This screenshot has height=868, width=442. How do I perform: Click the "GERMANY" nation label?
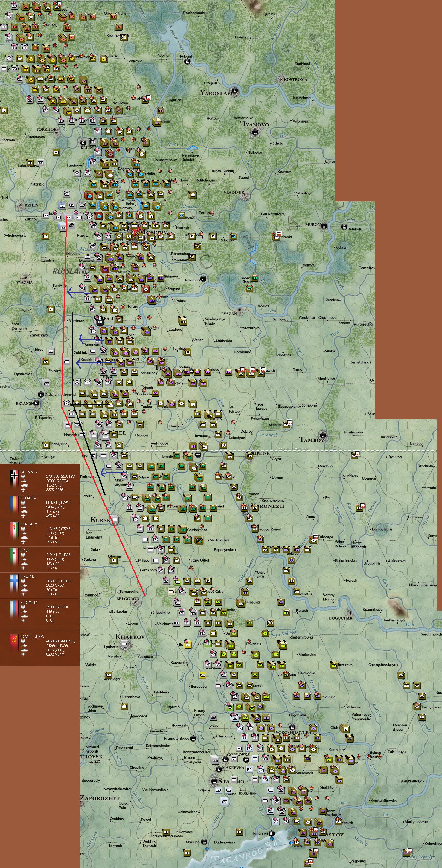pos(29,472)
